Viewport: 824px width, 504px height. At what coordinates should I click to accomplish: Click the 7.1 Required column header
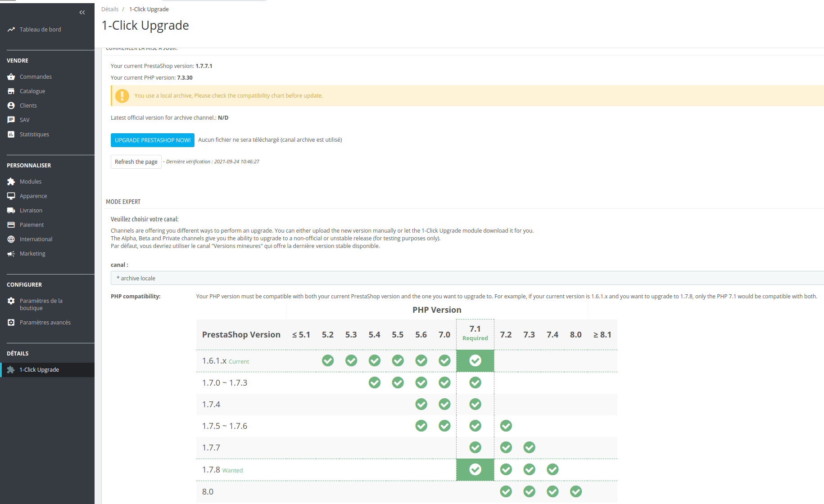pyautogui.click(x=475, y=333)
